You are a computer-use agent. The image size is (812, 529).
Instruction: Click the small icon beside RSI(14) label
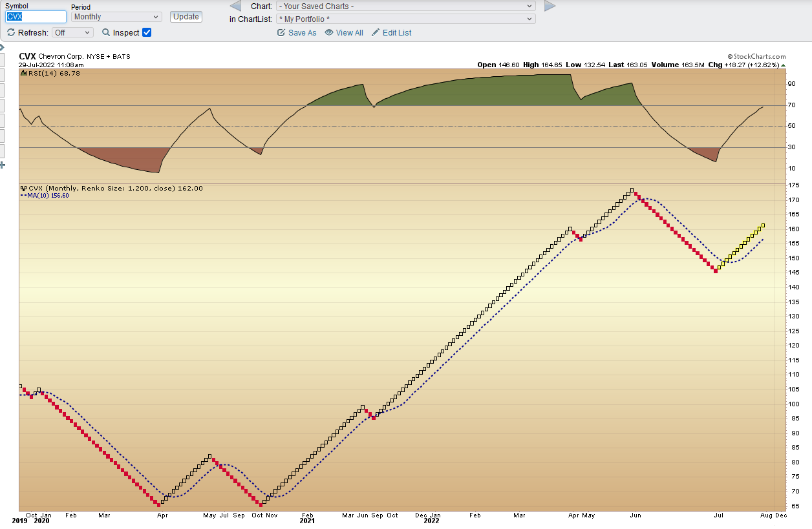24,74
